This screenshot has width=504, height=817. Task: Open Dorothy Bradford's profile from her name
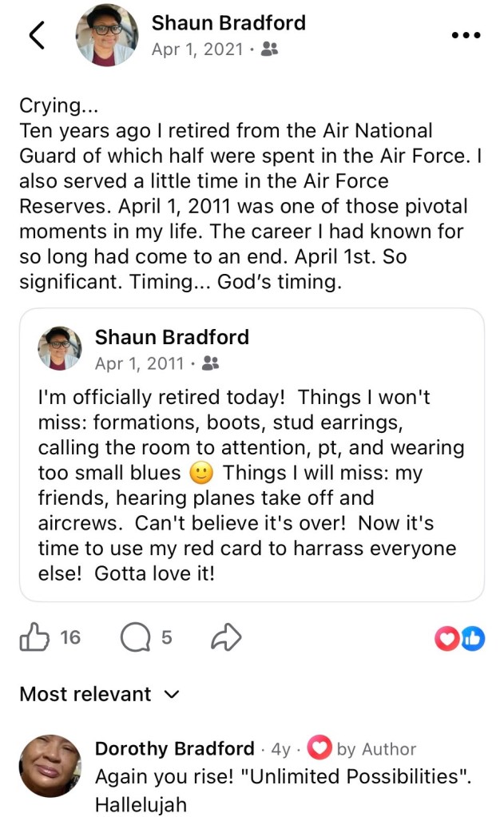[174, 748]
